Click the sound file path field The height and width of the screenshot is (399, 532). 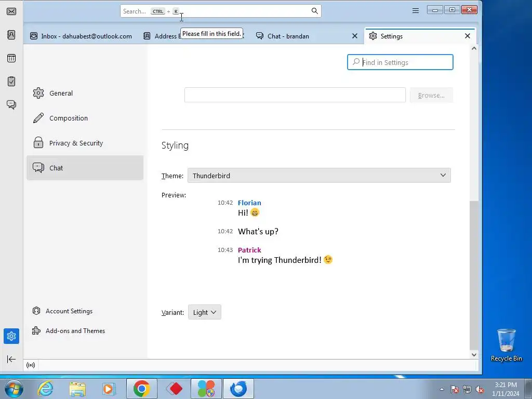pyautogui.click(x=295, y=95)
